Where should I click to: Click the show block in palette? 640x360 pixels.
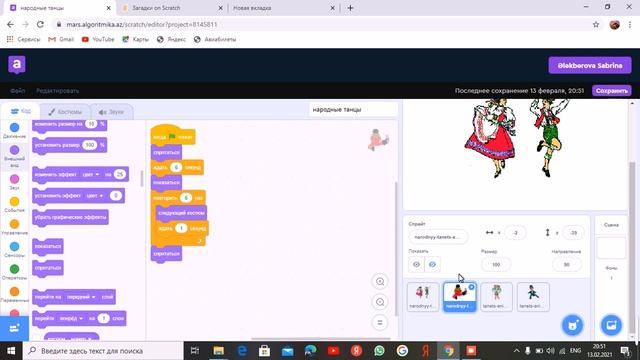click(x=48, y=247)
